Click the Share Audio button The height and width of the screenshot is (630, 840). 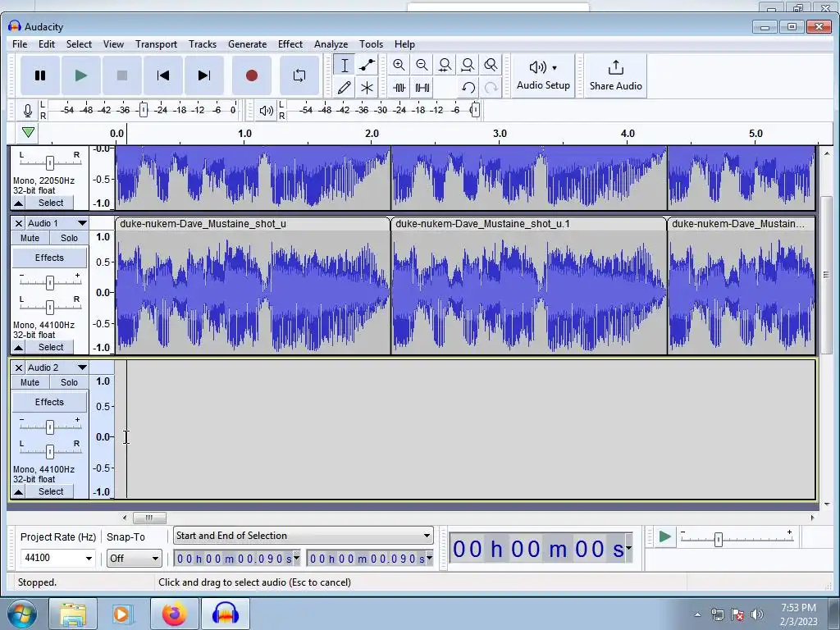point(615,75)
